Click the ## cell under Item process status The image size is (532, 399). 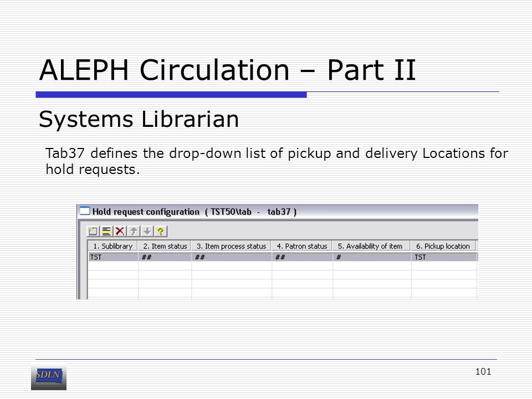click(232, 257)
